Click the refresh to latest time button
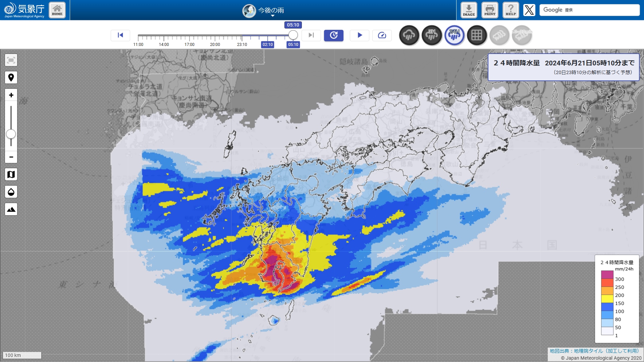 tap(333, 35)
